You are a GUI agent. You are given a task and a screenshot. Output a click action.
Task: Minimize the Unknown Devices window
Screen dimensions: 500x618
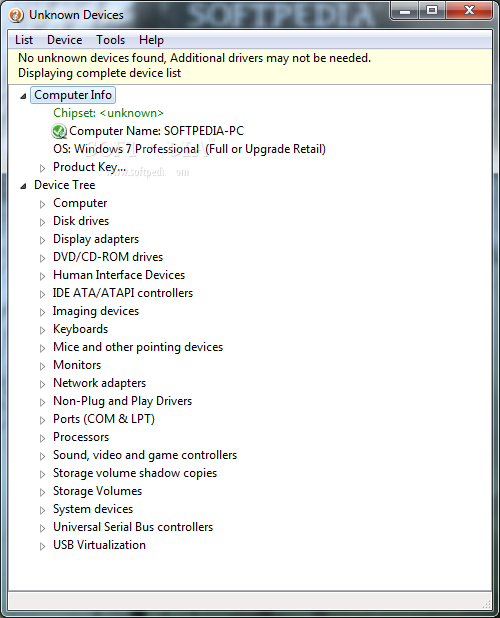(405, 11)
